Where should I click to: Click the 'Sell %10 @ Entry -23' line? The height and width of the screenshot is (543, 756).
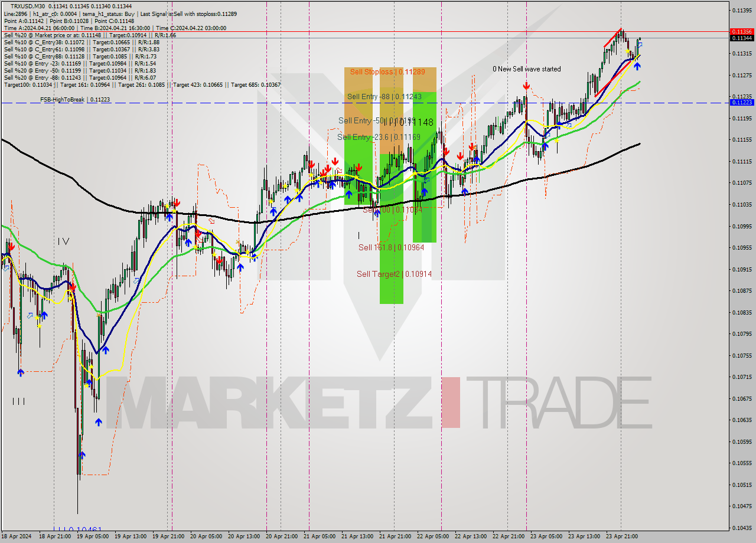click(80, 63)
